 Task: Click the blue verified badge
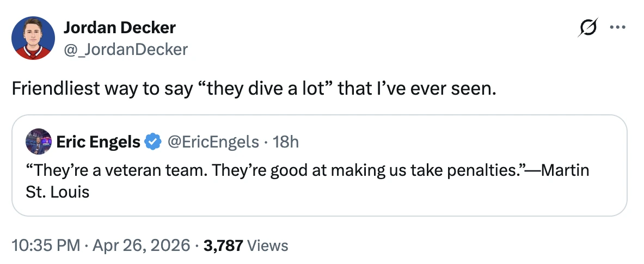[x=153, y=142]
